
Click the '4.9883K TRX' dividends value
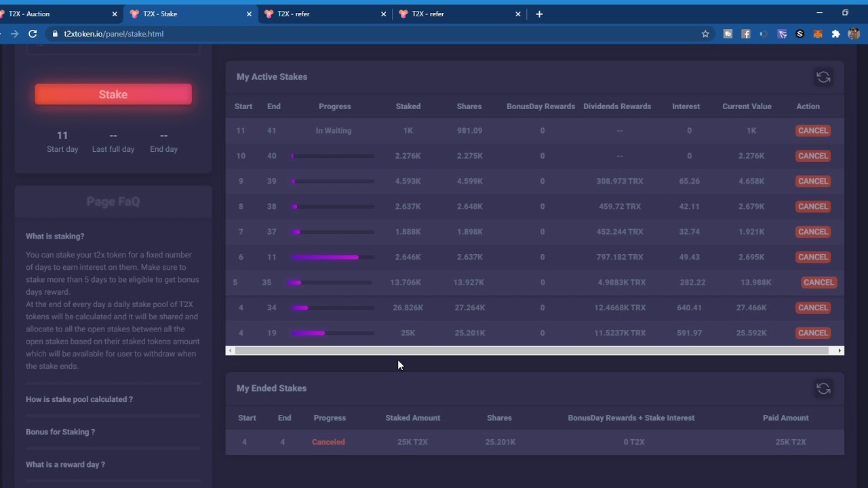tap(622, 283)
